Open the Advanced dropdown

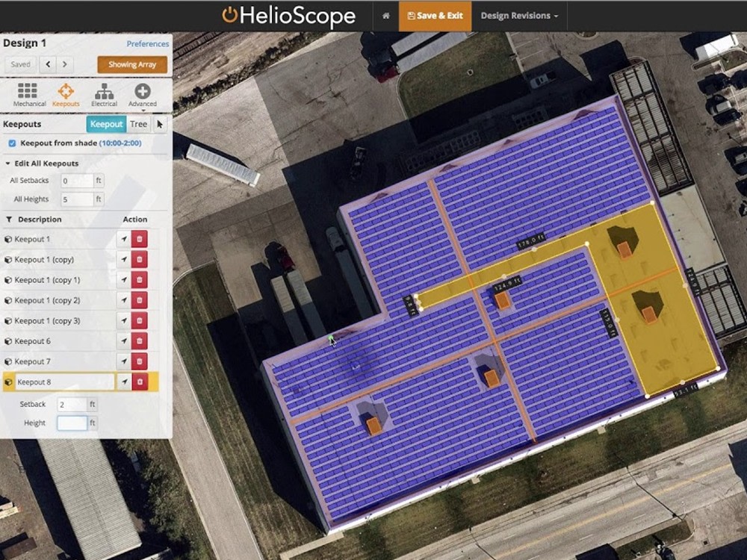click(x=142, y=95)
